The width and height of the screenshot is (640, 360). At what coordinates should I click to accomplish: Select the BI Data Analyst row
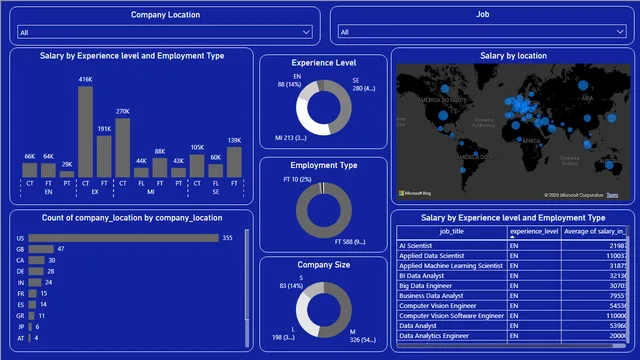[511, 276]
